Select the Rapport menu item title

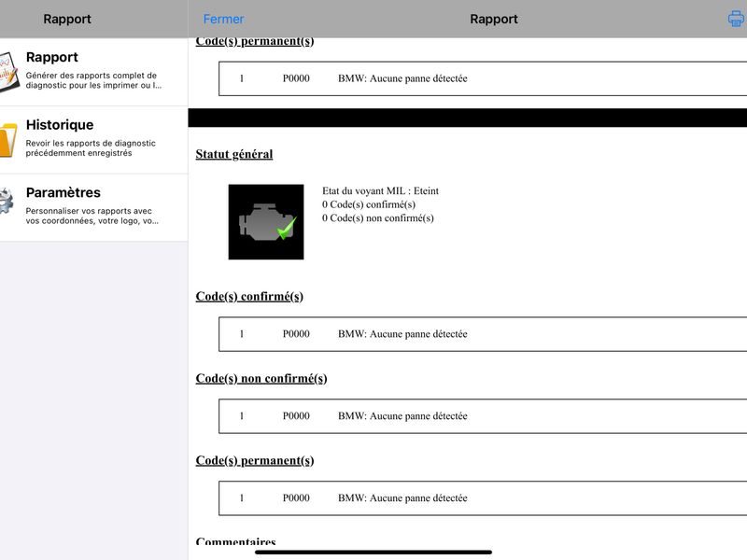click(x=52, y=57)
